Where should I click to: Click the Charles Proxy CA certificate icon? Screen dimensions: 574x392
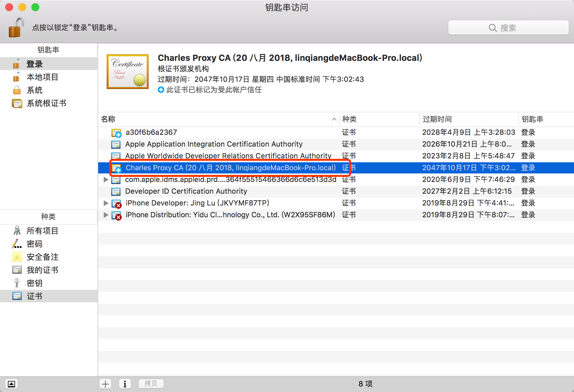[117, 168]
